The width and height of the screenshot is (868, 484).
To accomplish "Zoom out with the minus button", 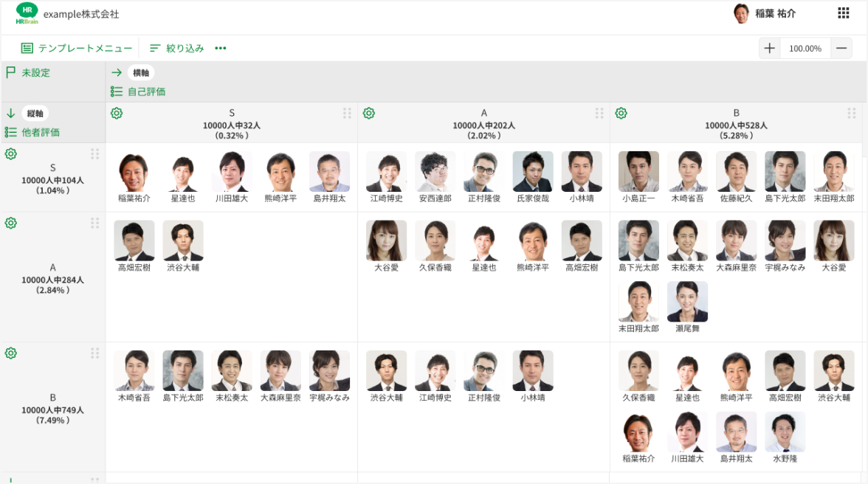I will pos(841,49).
